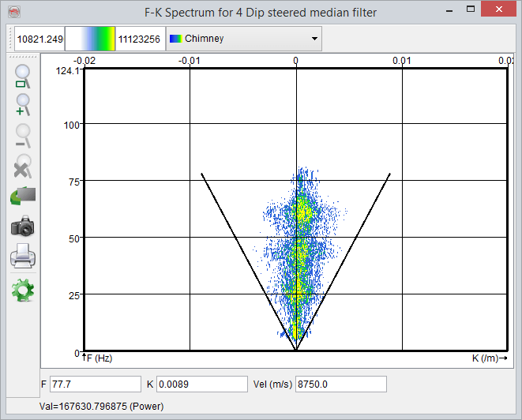Click the K wavenumber value field
Viewport: 522px width, 420px height.
pyautogui.click(x=202, y=384)
